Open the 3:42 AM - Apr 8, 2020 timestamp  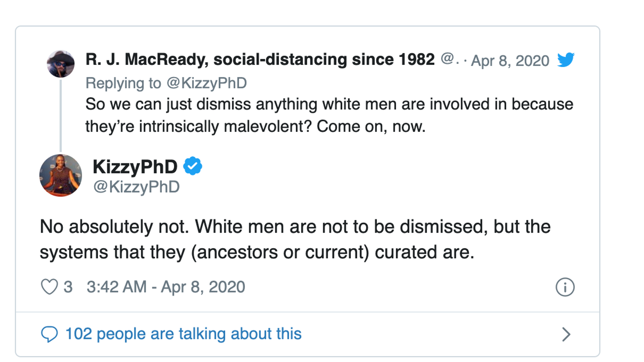[x=166, y=287]
